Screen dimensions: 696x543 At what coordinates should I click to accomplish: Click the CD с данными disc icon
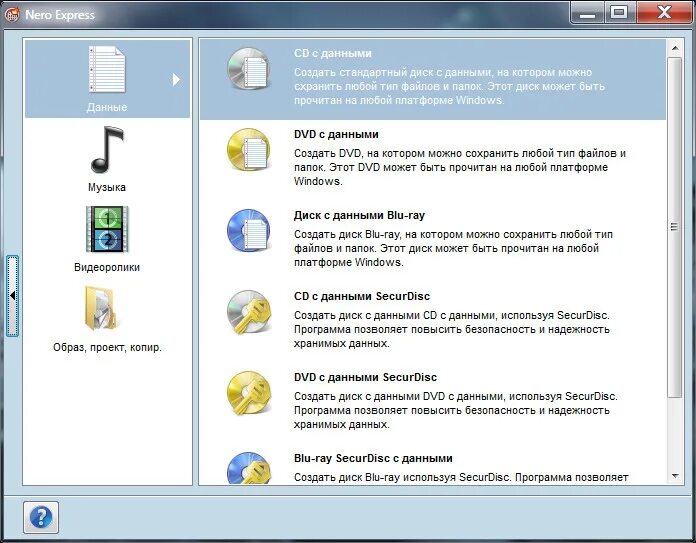pos(249,69)
